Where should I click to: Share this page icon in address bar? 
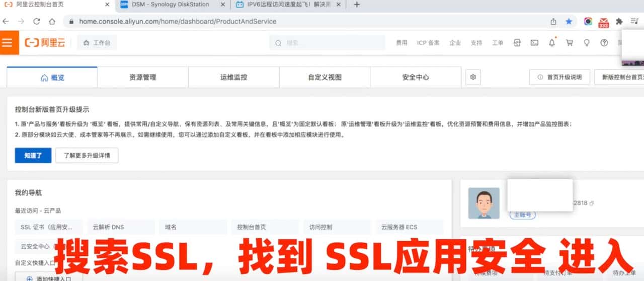coord(553,22)
